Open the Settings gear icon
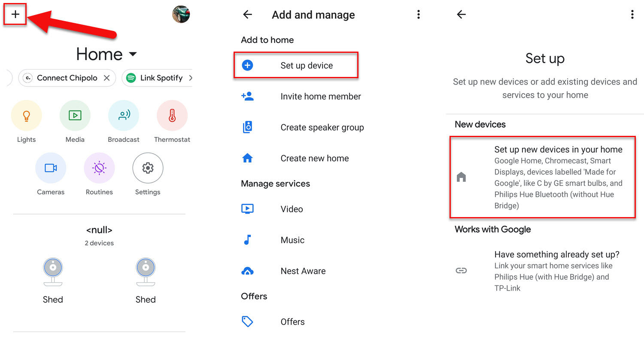The image size is (644, 337). coord(148,168)
